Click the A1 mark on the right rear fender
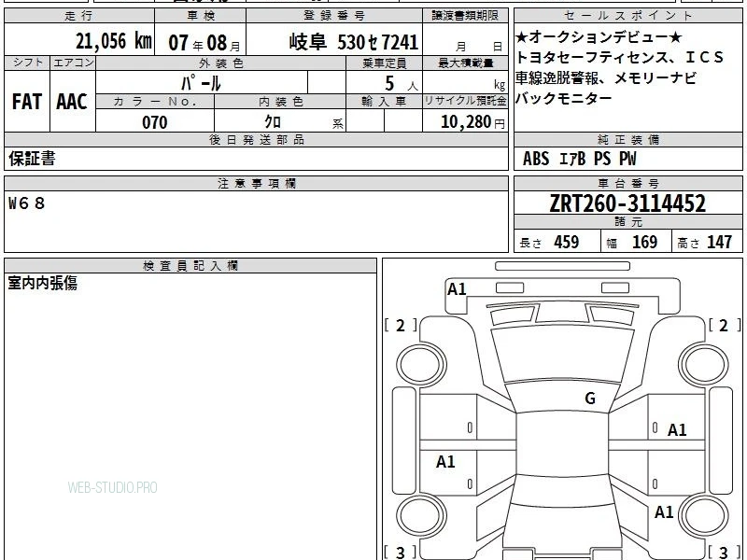 pos(664,511)
